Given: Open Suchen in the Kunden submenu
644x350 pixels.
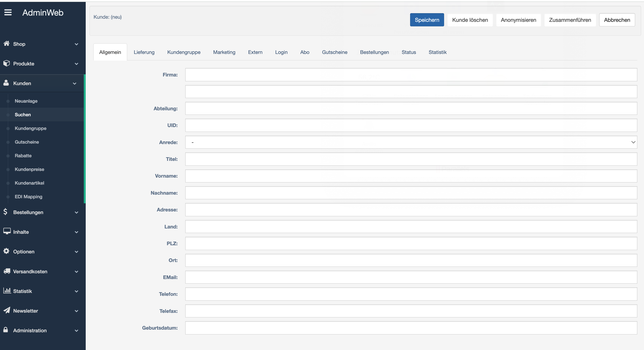Looking at the screenshot, I should point(23,115).
